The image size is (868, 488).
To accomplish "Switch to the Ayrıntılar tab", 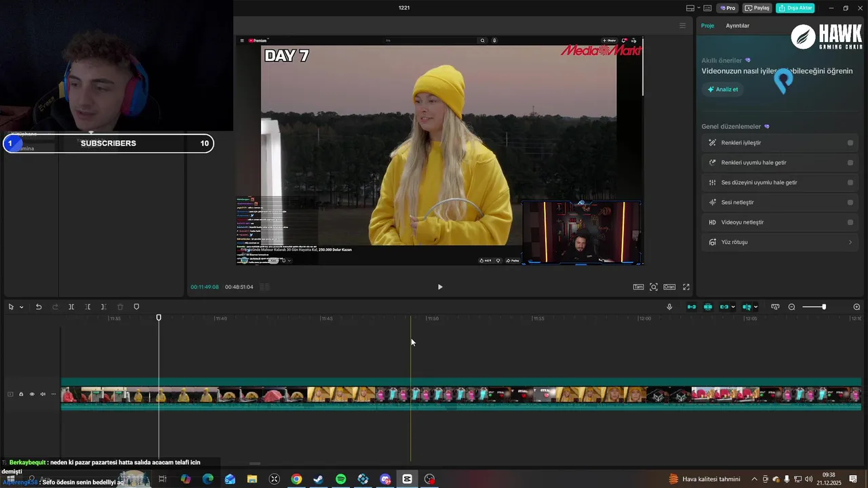I will [738, 26].
